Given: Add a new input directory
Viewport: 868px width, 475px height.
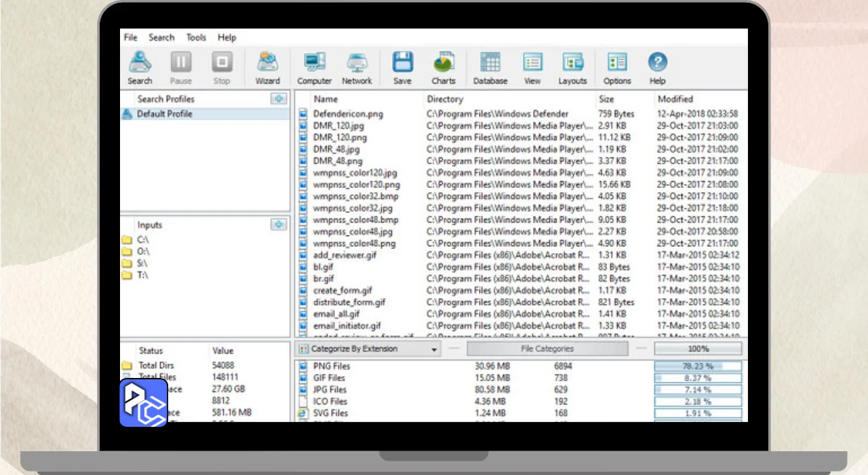Looking at the screenshot, I should click(x=279, y=225).
